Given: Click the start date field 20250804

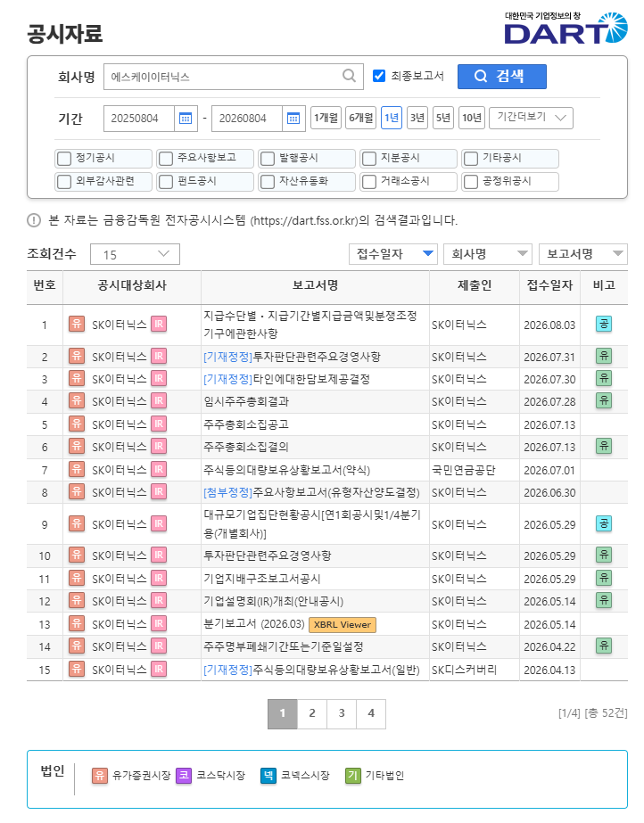Looking at the screenshot, I should [x=139, y=118].
